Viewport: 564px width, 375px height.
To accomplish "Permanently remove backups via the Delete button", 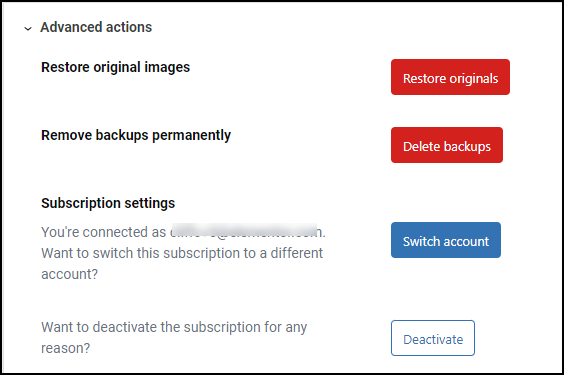I will tap(447, 145).
